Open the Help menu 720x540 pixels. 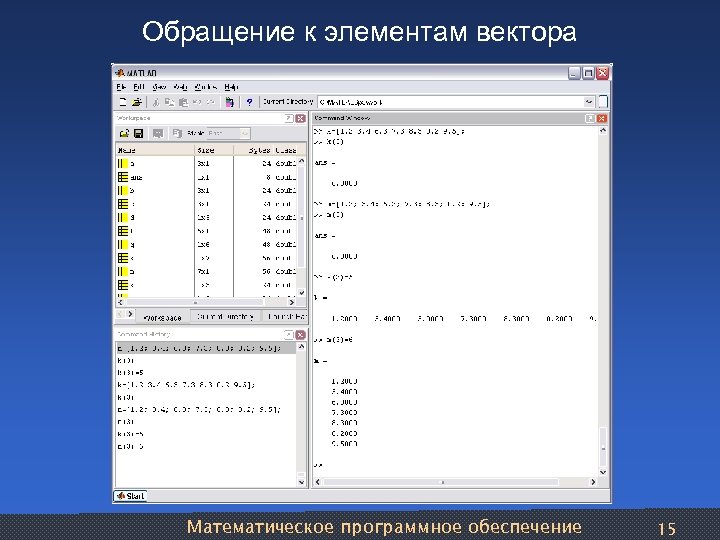point(231,87)
